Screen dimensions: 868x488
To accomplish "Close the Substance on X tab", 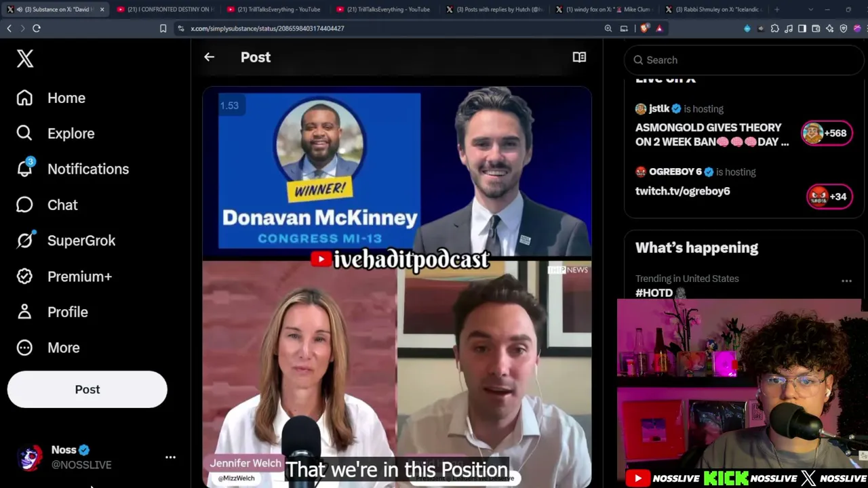I will (102, 9).
